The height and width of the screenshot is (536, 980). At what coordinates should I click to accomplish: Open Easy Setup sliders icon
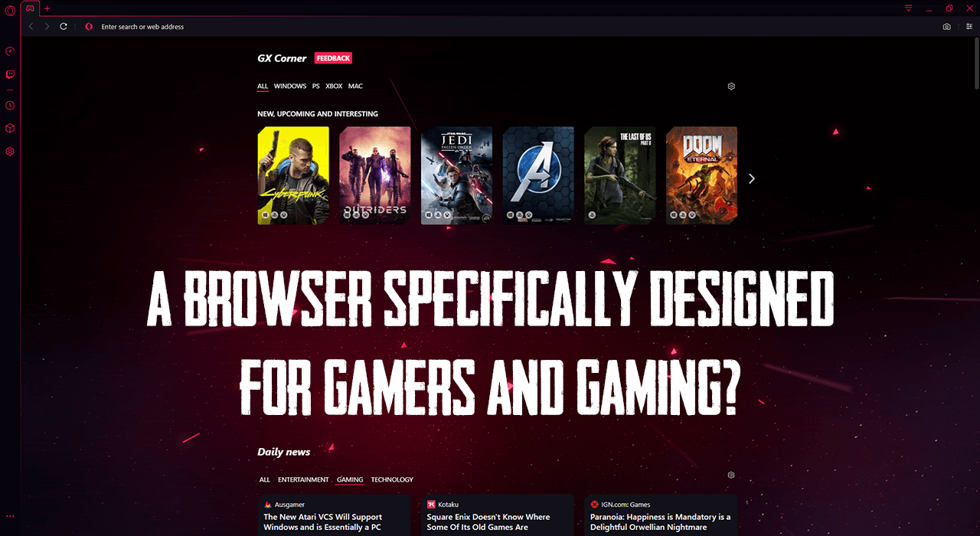(969, 27)
